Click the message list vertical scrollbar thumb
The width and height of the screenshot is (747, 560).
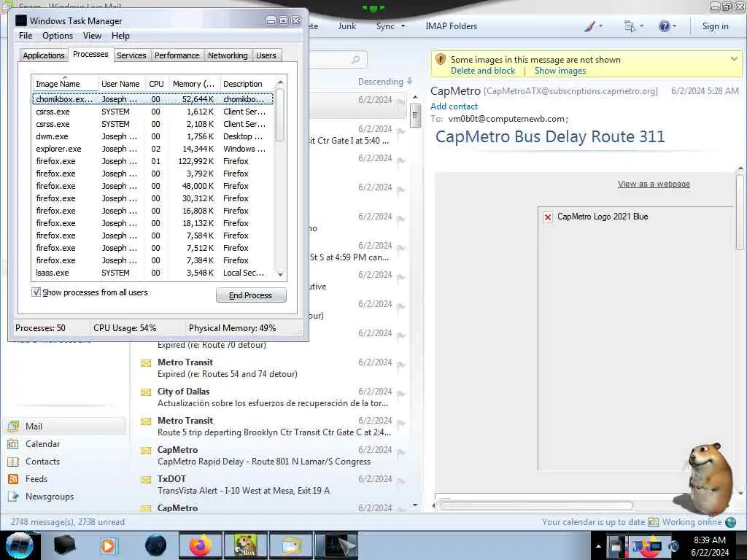click(x=415, y=115)
